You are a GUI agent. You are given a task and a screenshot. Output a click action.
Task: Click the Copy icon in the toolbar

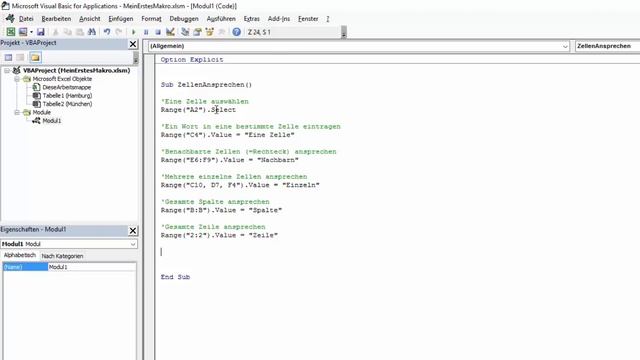coord(68,32)
